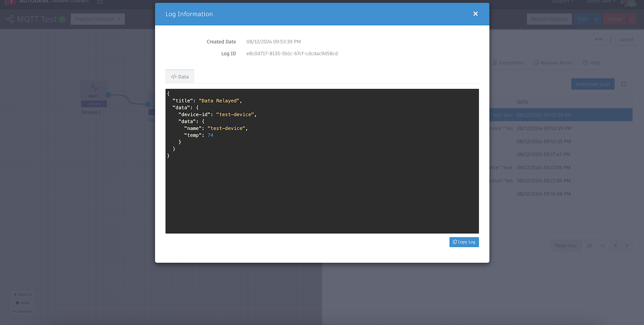Open the Tandem Connect hamburger navigation menu
The image size is (644, 325).
[x=100, y=2]
